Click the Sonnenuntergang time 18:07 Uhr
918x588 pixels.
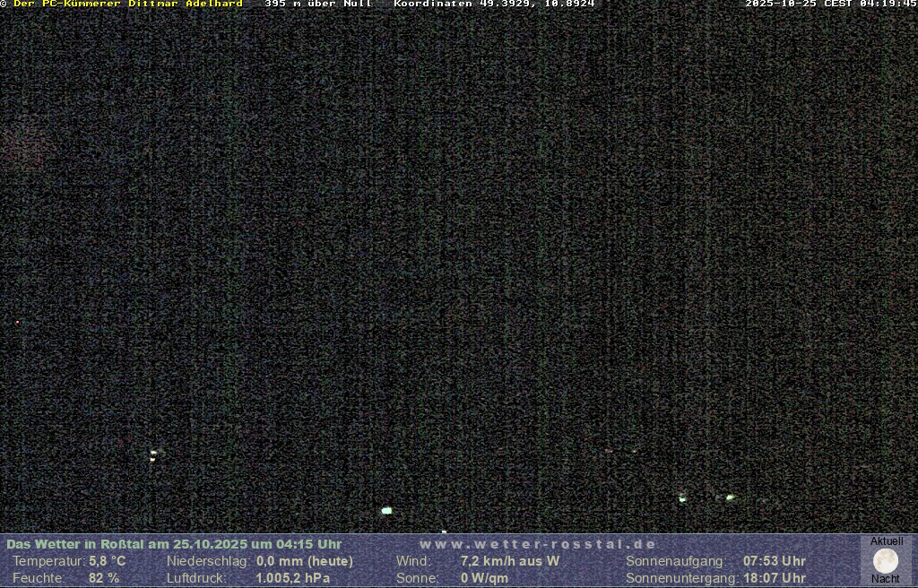(x=774, y=578)
